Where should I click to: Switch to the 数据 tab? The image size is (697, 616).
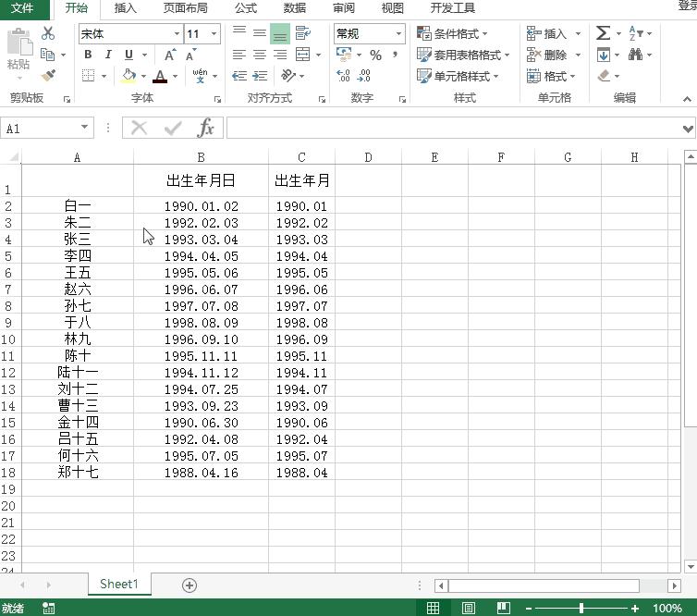(x=294, y=8)
